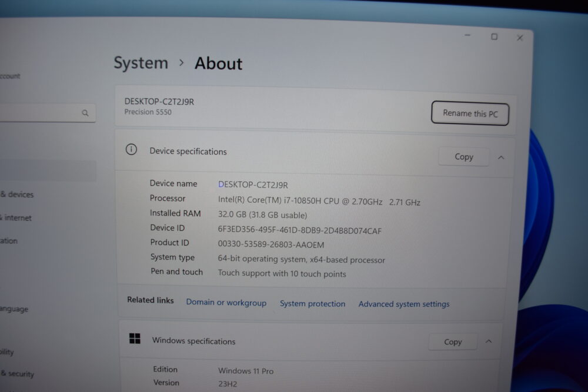
Task: Minimize the Settings window
Action: [x=467, y=36]
